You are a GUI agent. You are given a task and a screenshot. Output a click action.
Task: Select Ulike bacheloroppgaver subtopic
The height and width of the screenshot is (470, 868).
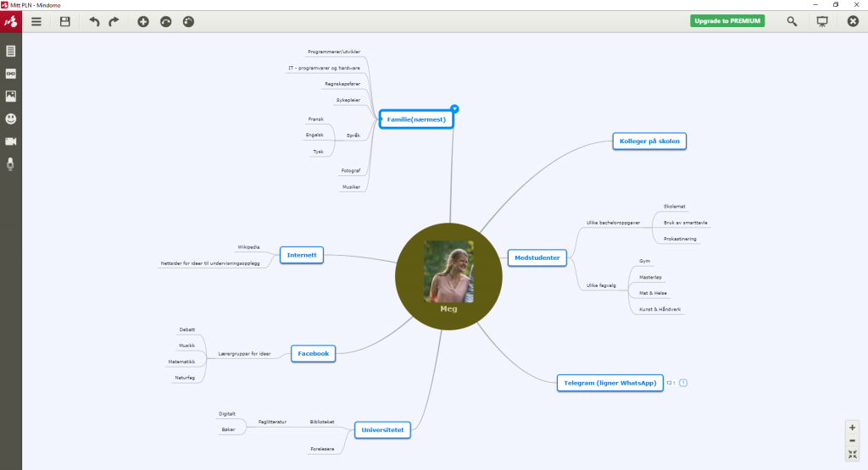click(x=614, y=223)
